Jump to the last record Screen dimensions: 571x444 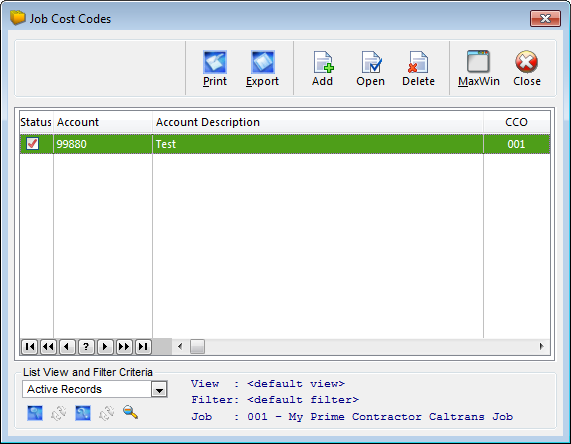(x=143, y=346)
